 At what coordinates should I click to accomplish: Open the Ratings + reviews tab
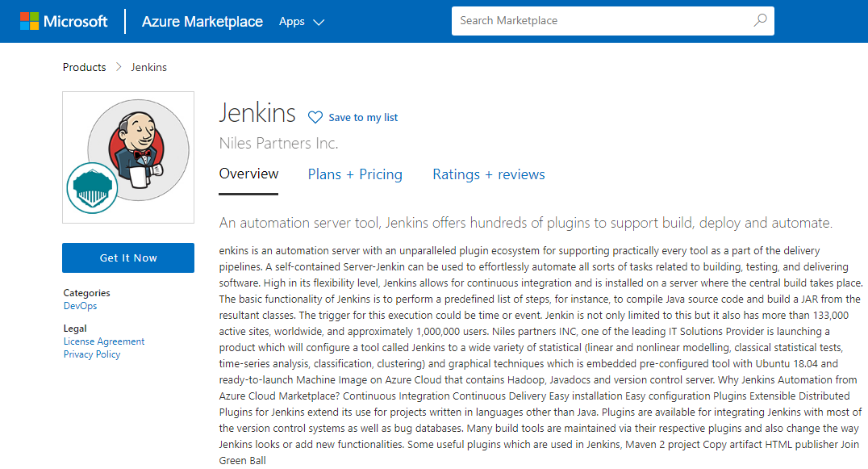click(x=488, y=174)
